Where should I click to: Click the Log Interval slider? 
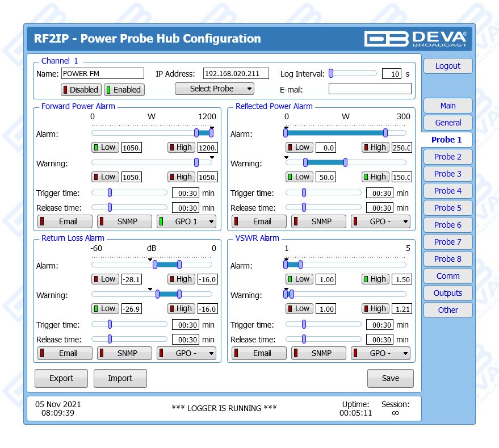coord(353,73)
